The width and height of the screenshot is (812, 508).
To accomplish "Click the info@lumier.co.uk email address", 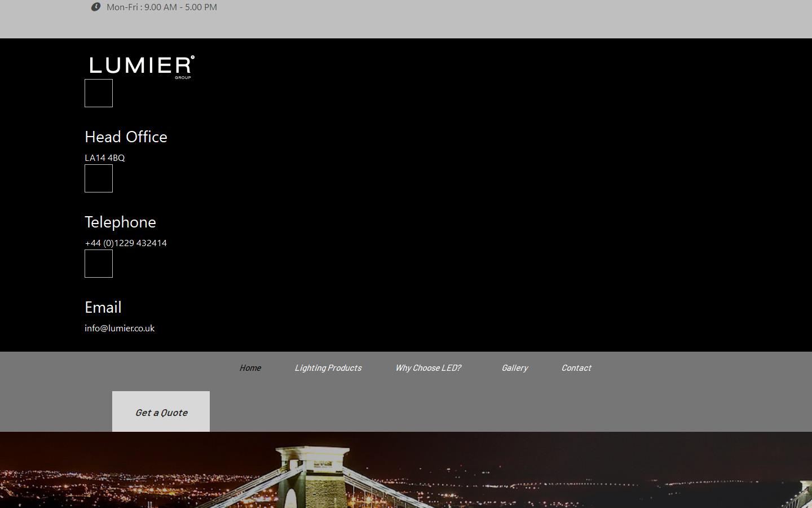I will point(120,328).
